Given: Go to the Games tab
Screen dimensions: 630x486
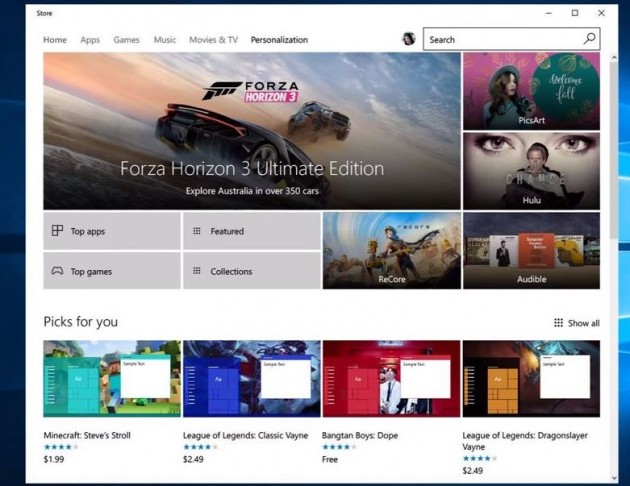Looking at the screenshot, I should coord(126,40).
